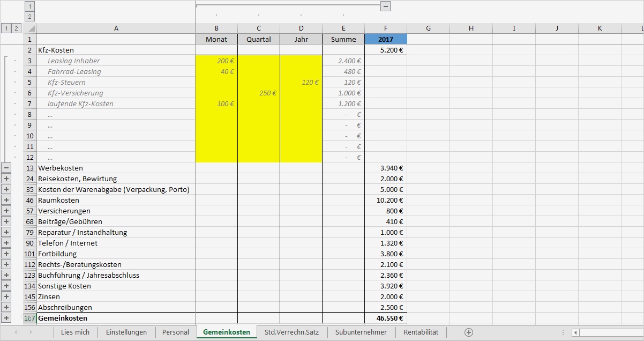The height and width of the screenshot is (341, 644).
Task: Click the row outline level 1 button
Action: point(5,28)
